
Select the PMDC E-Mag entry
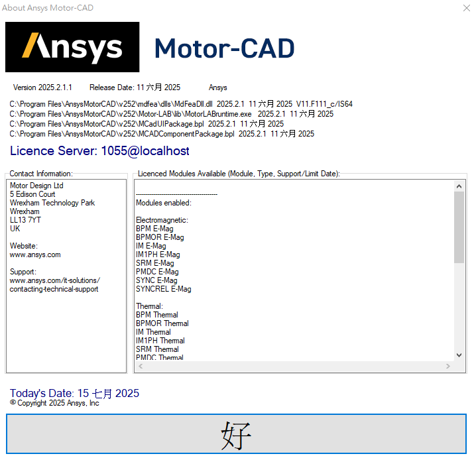tap(157, 272)
